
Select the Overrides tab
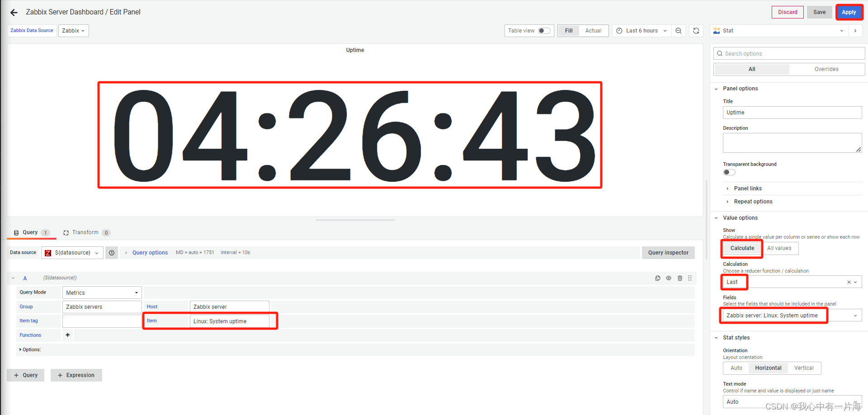pos(826,69)
